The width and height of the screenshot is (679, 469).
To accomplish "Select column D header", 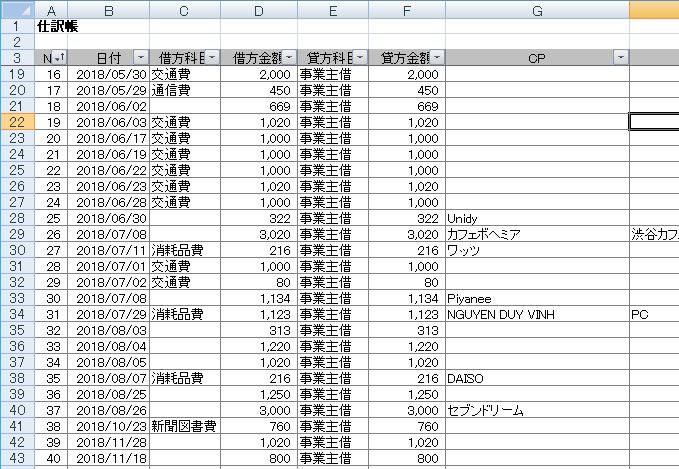I will click(259, 9).
